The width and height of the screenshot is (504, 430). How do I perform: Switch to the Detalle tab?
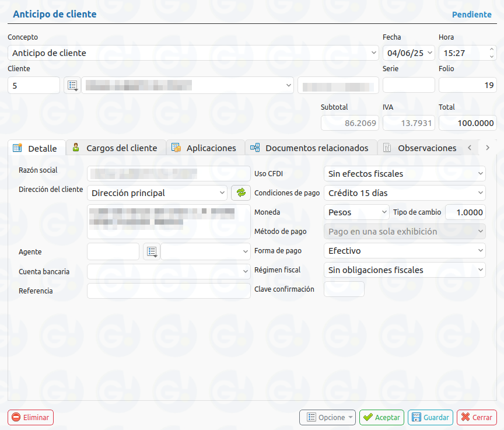(x=37, y=148)
